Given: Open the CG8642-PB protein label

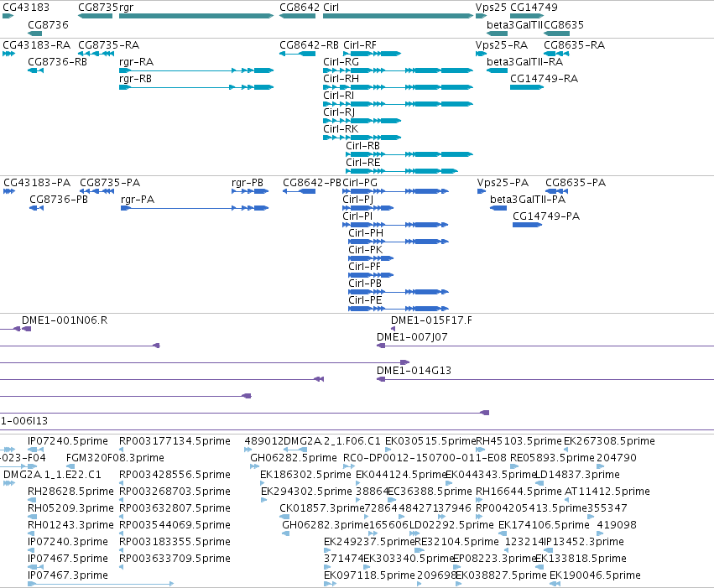Looking at the screenshot, I should (312, 183).
